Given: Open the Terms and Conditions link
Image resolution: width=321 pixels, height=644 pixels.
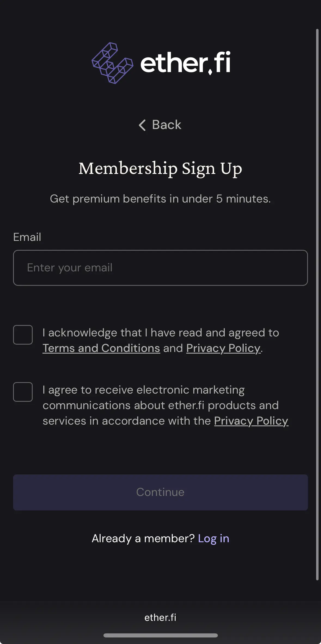Looking at the screenshot, I should coord(101,348).
